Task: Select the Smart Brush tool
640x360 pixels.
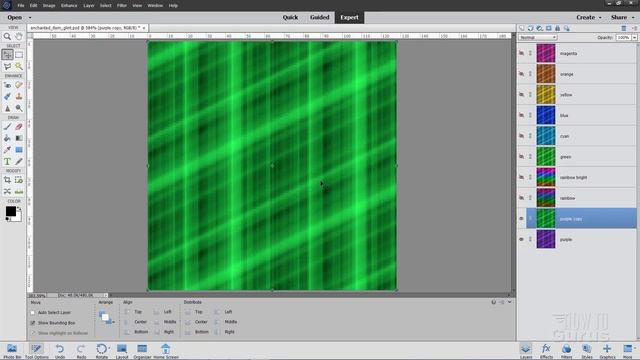Action: pyautogui.click(x=7, y=96)
